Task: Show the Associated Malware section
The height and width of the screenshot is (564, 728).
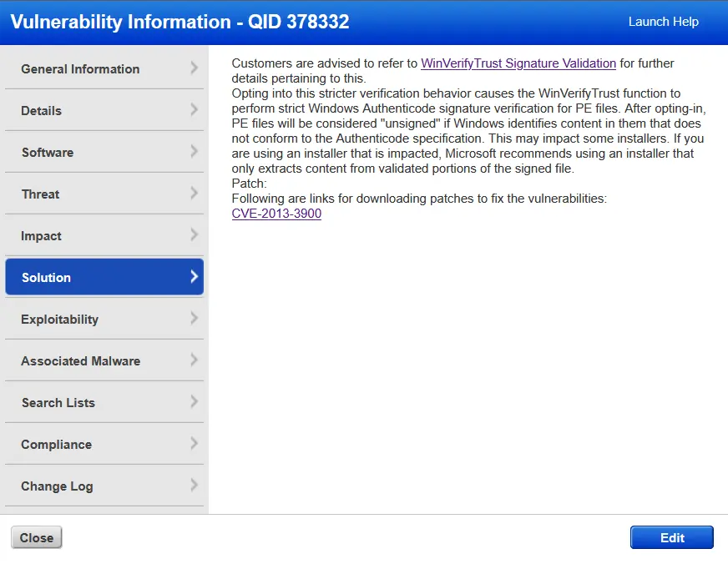Action: point(104,361)
